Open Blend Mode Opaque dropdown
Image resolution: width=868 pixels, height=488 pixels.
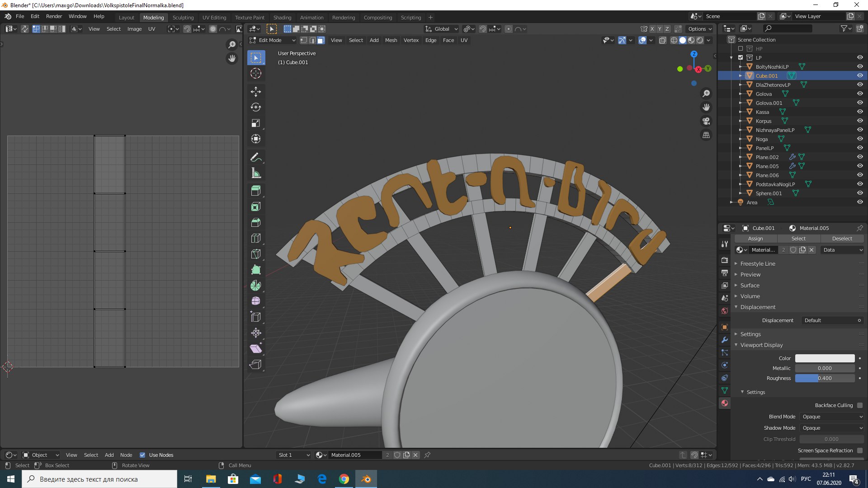pyautogui.click(x=832, y=417)
